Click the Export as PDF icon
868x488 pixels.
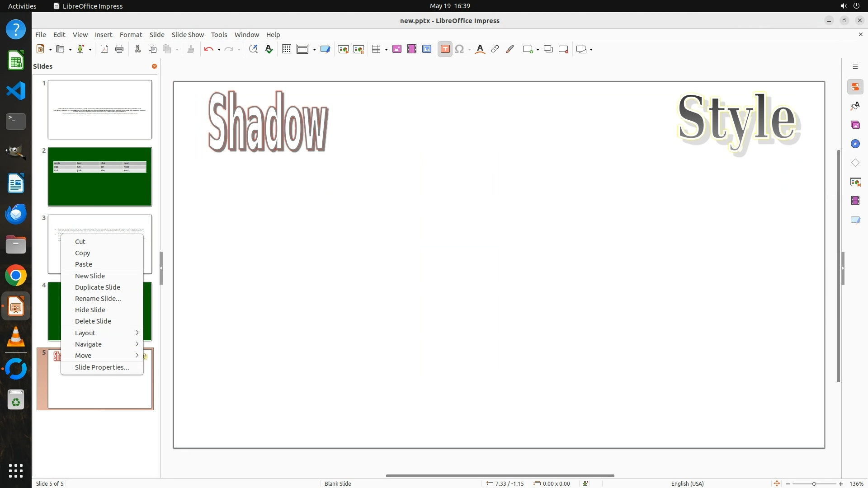pos(104,49)
